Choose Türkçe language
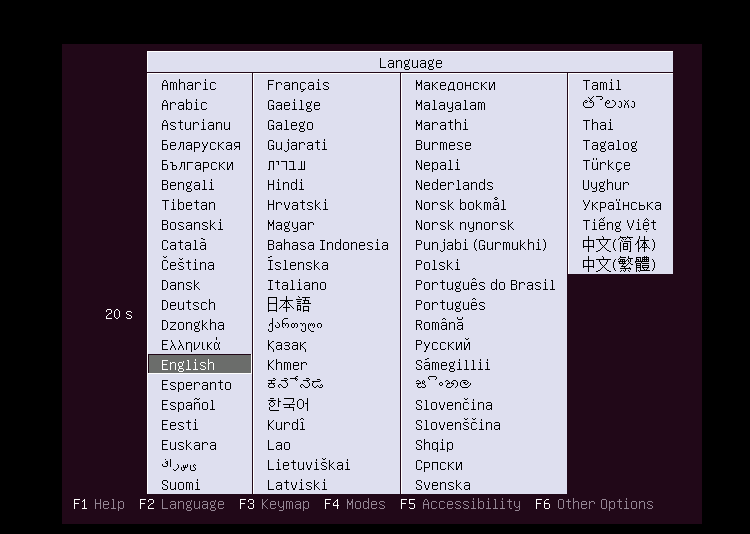 (606, 165)
